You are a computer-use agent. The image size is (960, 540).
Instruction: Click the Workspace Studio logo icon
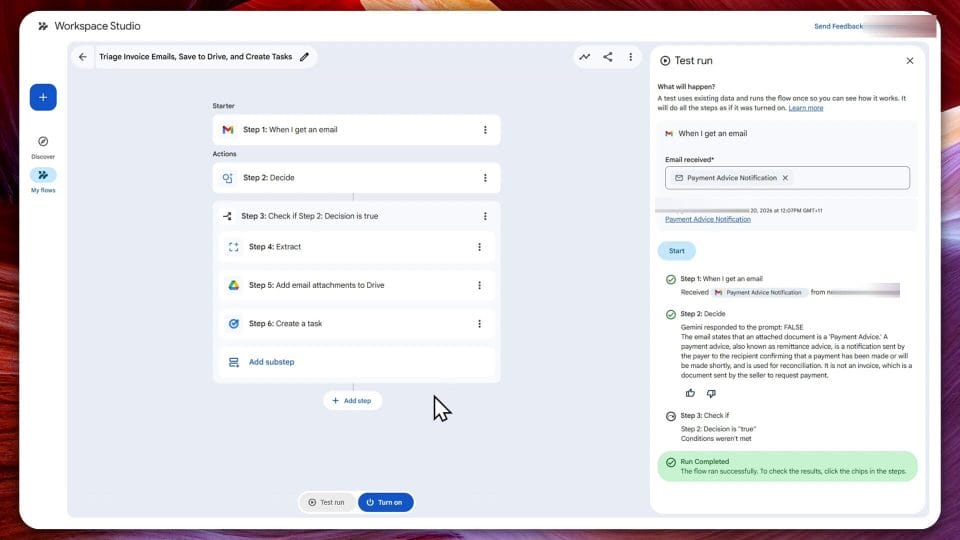pos(43,26)
